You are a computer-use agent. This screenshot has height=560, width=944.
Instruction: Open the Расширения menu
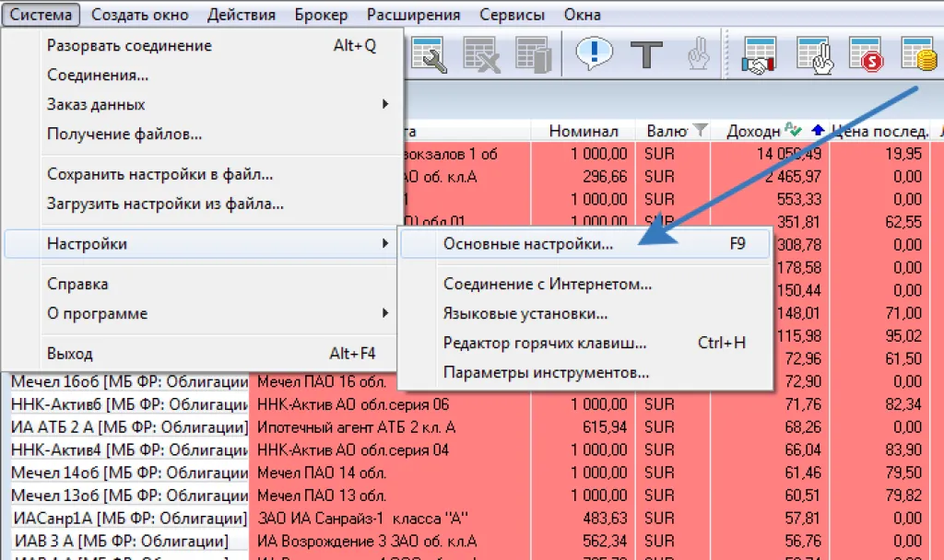click(413, 15)
